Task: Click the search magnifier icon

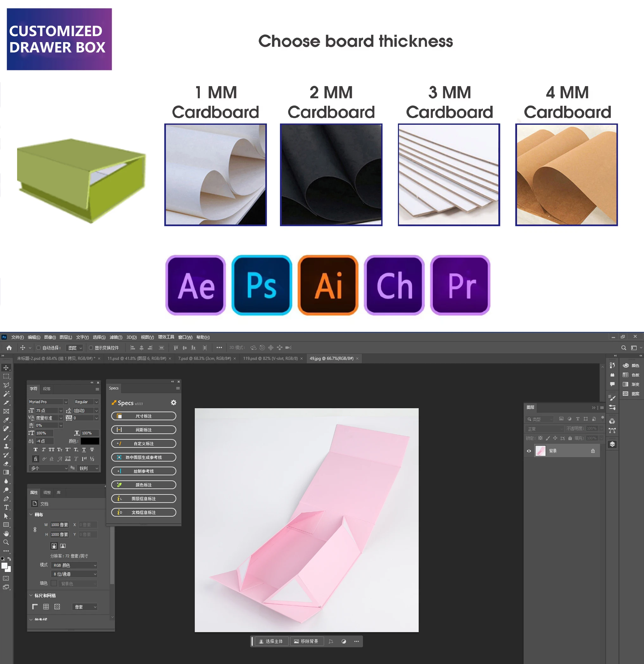Action: pyautogui.click(x=623, y=348)
